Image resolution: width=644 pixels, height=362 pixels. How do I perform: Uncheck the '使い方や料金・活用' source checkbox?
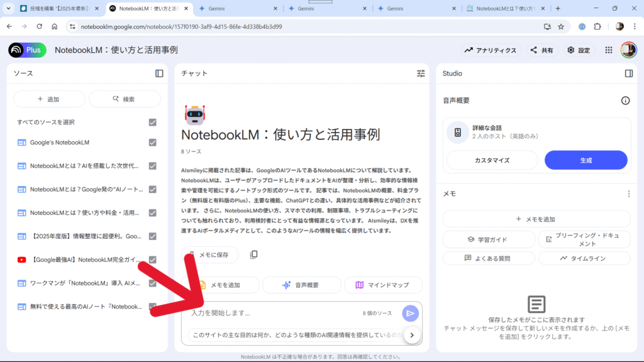click(152, 212)
